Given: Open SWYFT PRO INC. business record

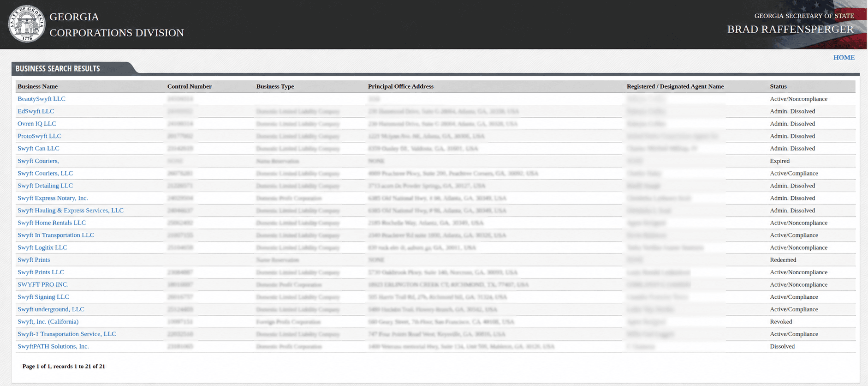Looking at the screenshot, I should (43, 284).
